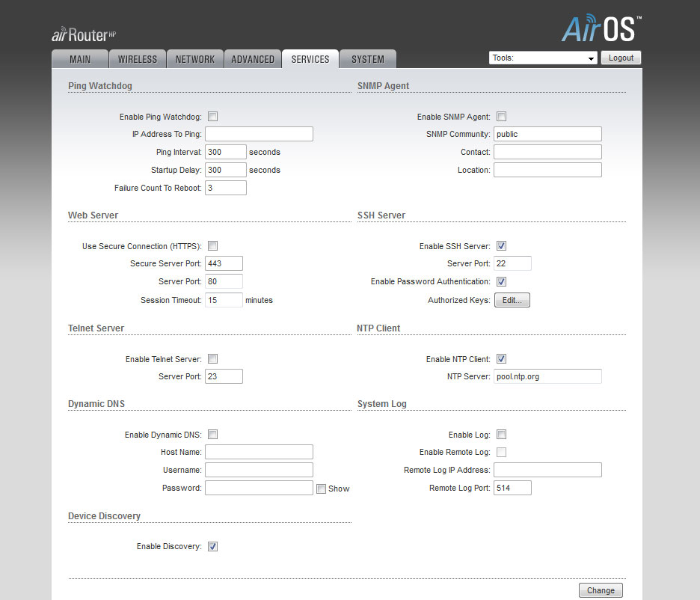Enable Ping Watchdog
This screenshot has width=700, height=600.
pyautogui.click(x=212, y=116)
